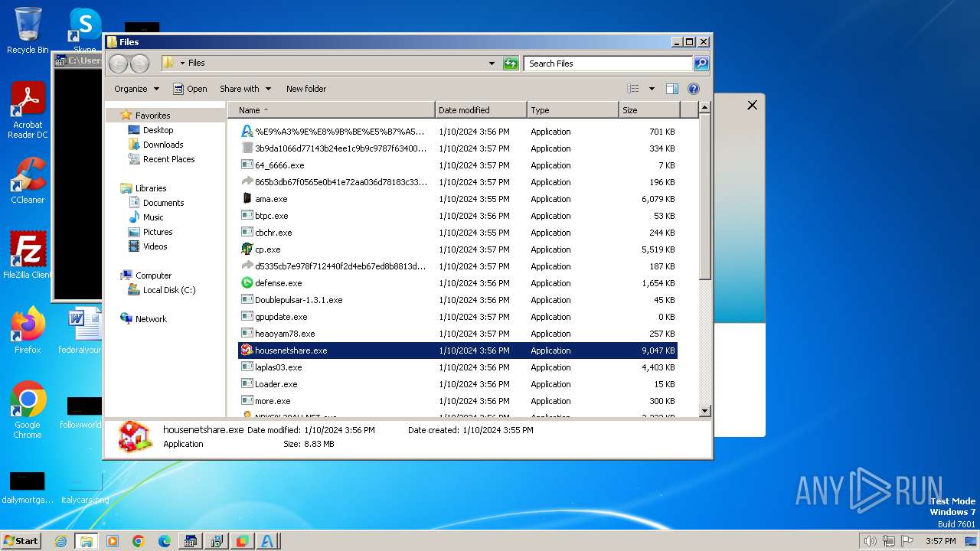980x551 pixels.
Task: Click Windows Media Player taskbar icon
Action: [113, 541]
